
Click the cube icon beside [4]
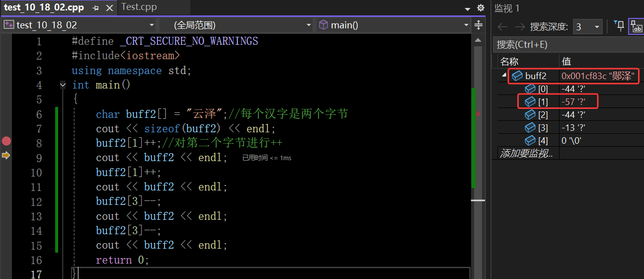[x=531, y=141]
